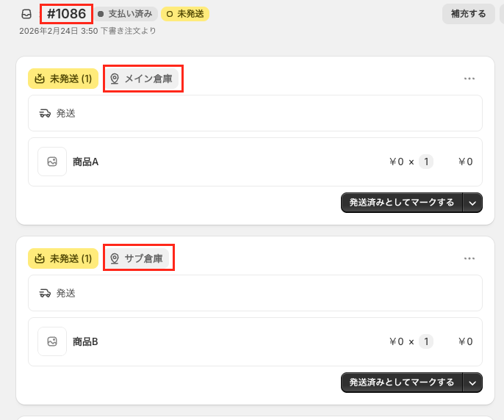
Task: Click the delivery truck icon in サブ倉庫 card
Action: [46, 293]
